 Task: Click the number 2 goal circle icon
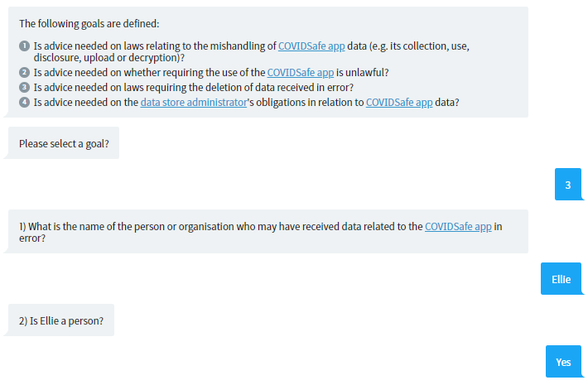[x=24, y=72]
